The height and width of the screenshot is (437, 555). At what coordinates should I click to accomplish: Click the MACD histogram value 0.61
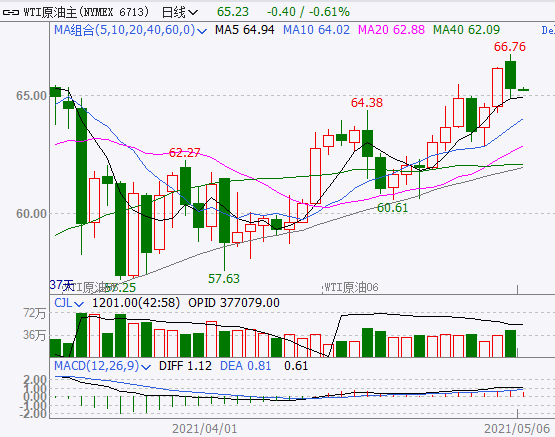click(x=296, y=366)
